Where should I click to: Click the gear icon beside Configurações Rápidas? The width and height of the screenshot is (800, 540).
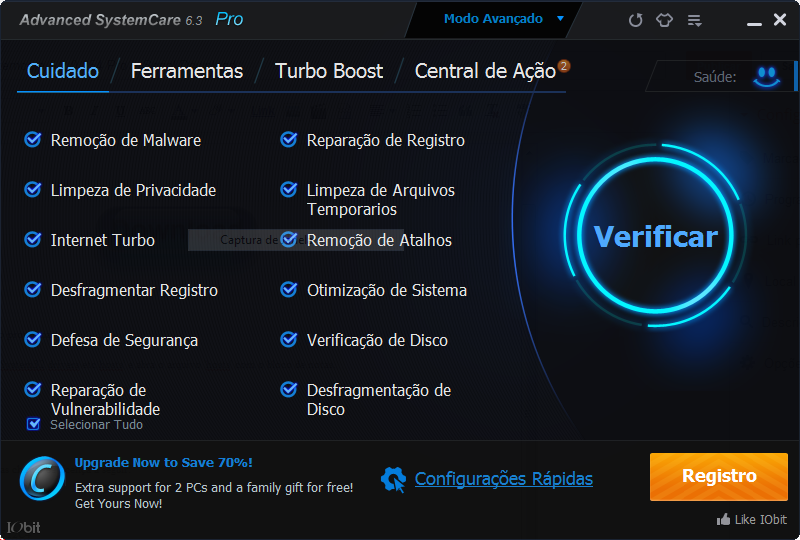(x=393, y=479)
